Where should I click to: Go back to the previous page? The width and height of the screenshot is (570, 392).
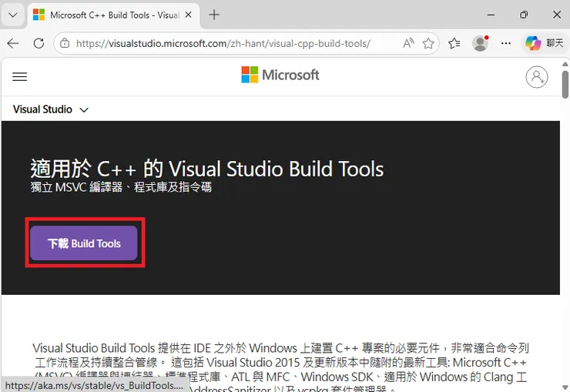coord(13,44)
